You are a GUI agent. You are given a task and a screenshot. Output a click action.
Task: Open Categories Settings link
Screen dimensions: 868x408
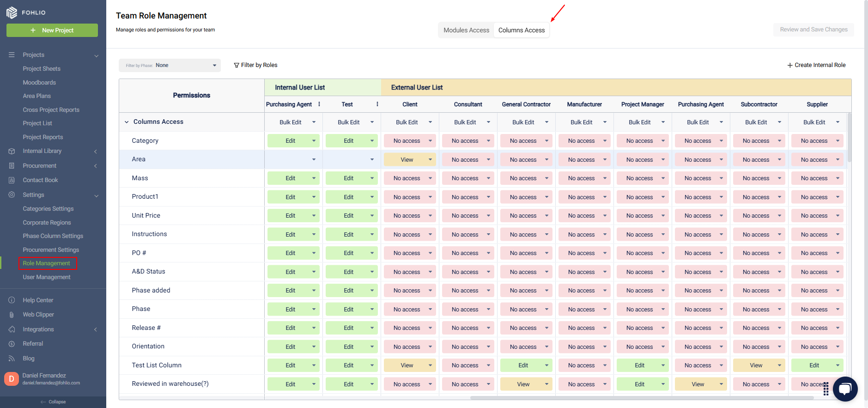coord(48,209)
